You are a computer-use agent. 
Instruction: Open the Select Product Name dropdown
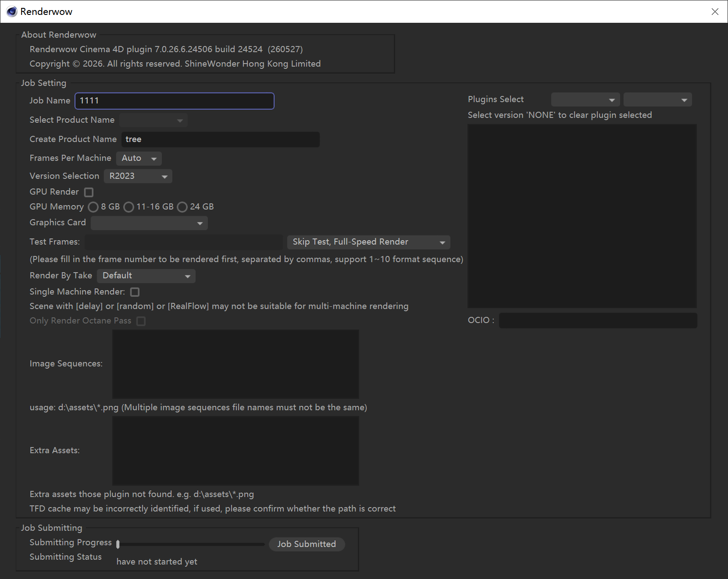(153, 120)
